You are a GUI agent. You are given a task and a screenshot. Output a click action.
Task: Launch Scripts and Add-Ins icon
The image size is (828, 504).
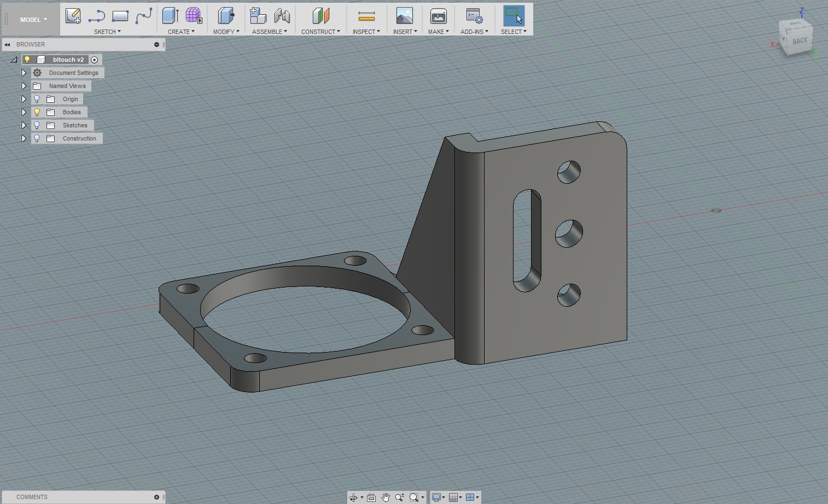pos(474,16)
